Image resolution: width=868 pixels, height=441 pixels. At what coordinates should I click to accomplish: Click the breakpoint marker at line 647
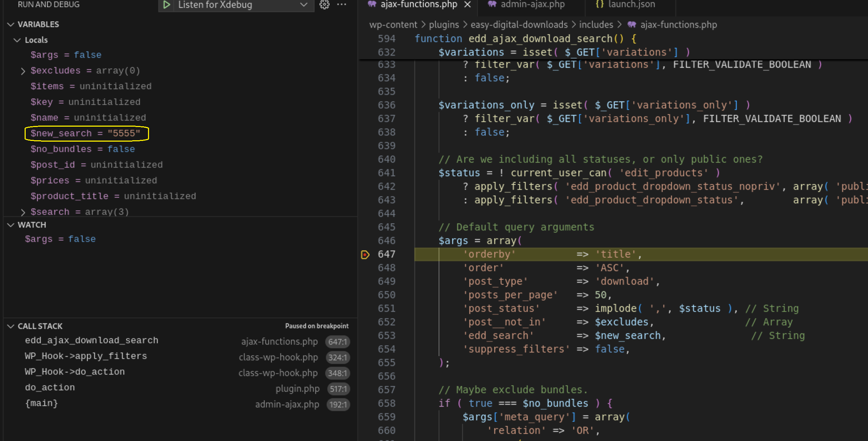tap(365, 254)
